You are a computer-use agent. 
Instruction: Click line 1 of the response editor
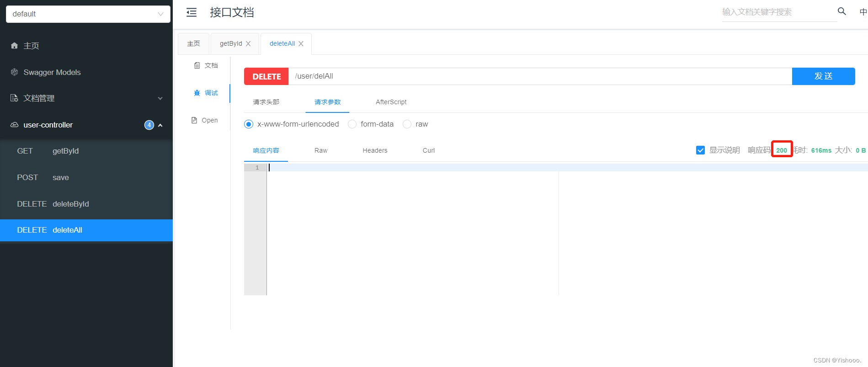567,168
